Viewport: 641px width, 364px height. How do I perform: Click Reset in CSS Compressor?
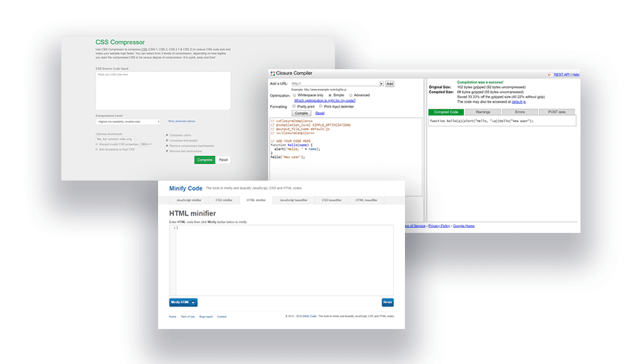click(x=223, y=159)
